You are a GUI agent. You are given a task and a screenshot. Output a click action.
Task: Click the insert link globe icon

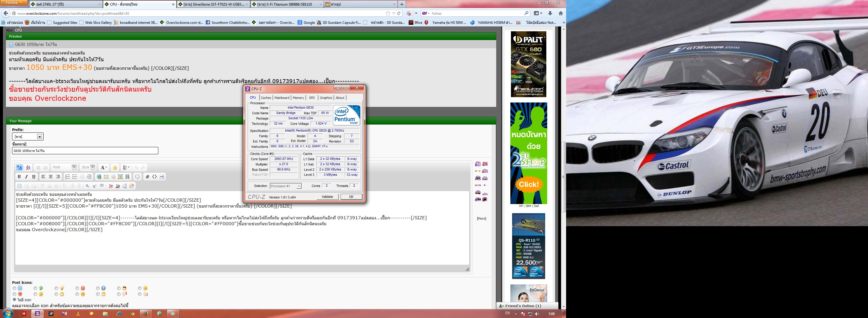[x=99, y=177]
